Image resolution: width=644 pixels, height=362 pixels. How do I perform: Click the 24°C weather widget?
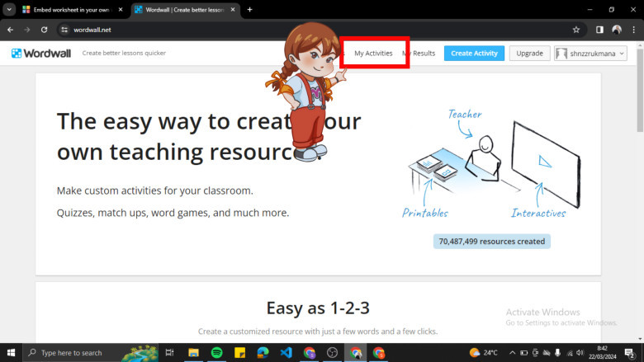point(484,353)
